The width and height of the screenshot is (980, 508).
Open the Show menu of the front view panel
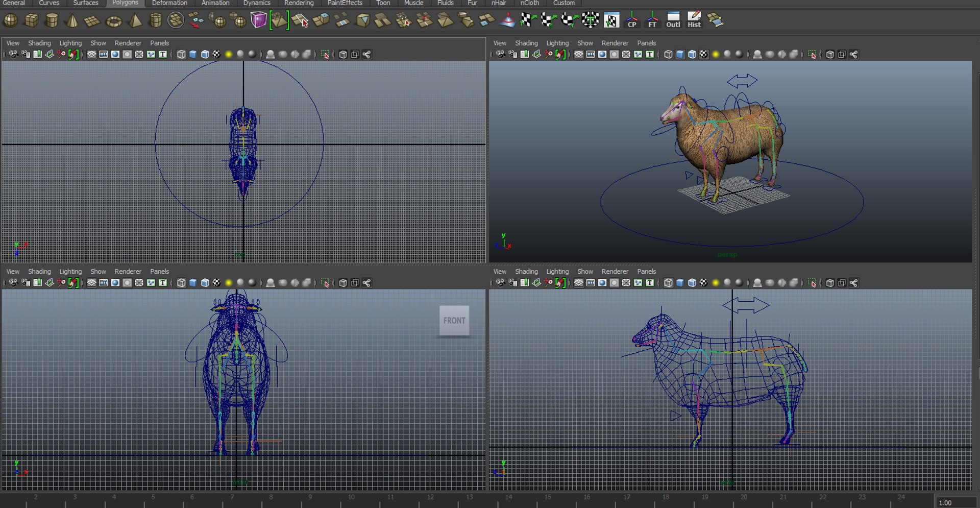[98, 272]
